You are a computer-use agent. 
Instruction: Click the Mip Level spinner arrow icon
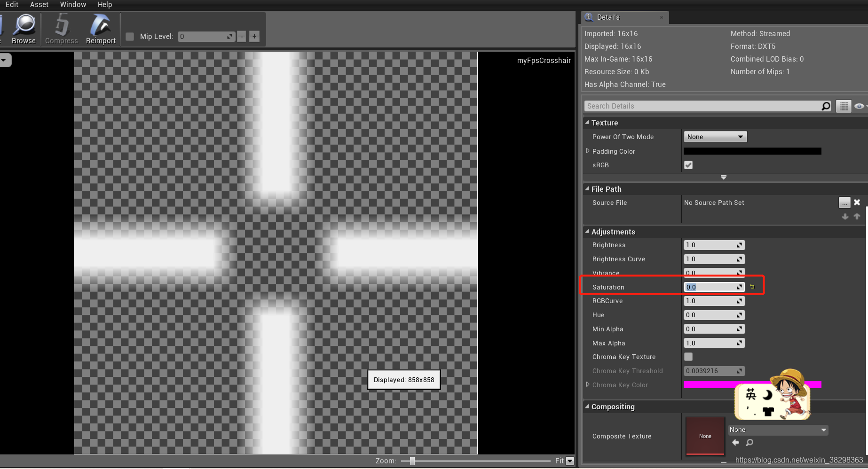tap(229, 36)
